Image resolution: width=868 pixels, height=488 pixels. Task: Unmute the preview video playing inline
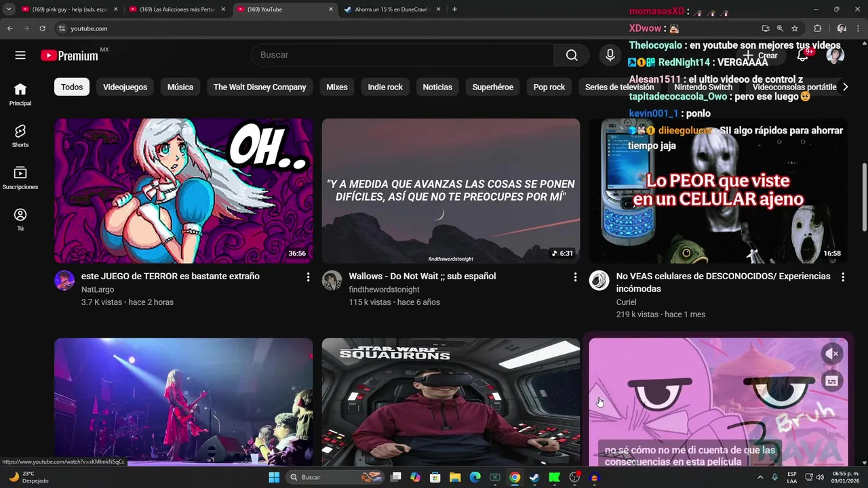[832, 353]
